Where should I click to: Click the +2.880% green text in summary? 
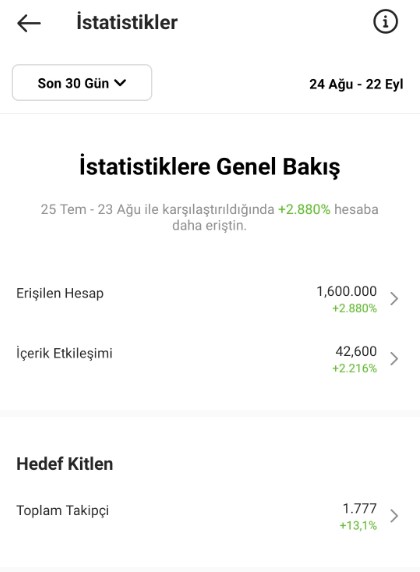(x=304, y=209)
